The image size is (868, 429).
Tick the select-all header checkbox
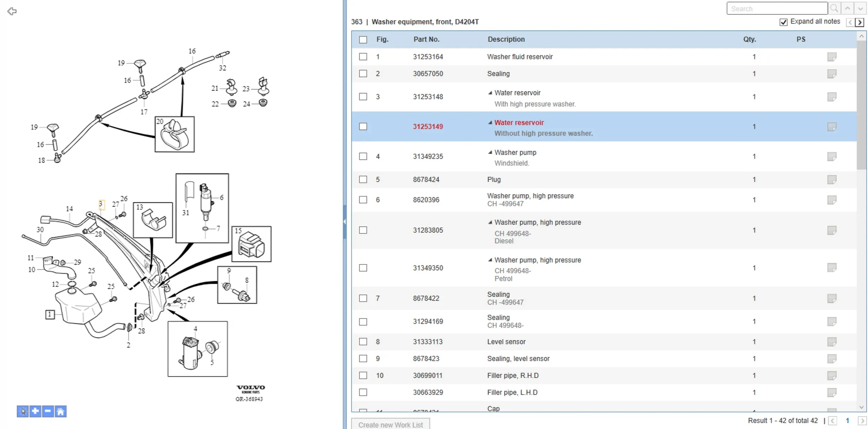363,40
